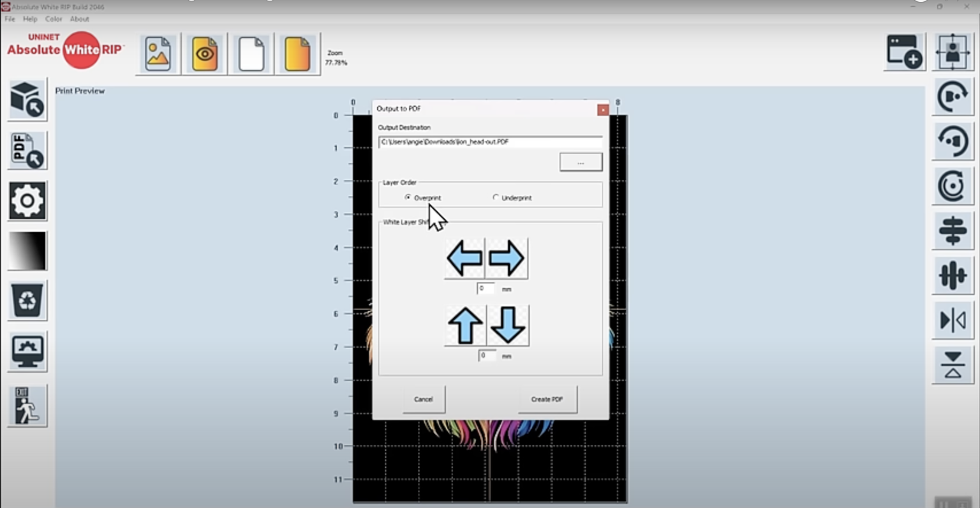The width and height of the screenshot is (980, 508).
Task: Choose the Underprint radio button
Action: coord(496,198)
